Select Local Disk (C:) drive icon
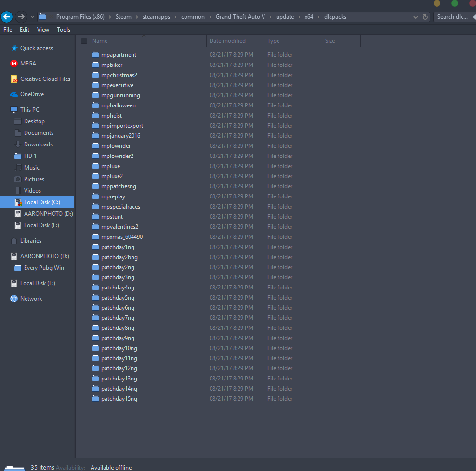The width and height of the screenshot is (476, 471). click(18, 202)
